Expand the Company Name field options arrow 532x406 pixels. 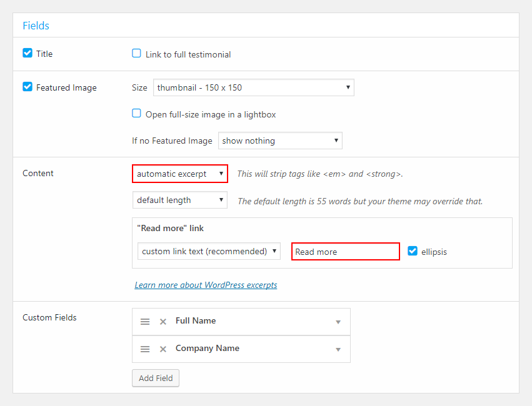(338, 349)
